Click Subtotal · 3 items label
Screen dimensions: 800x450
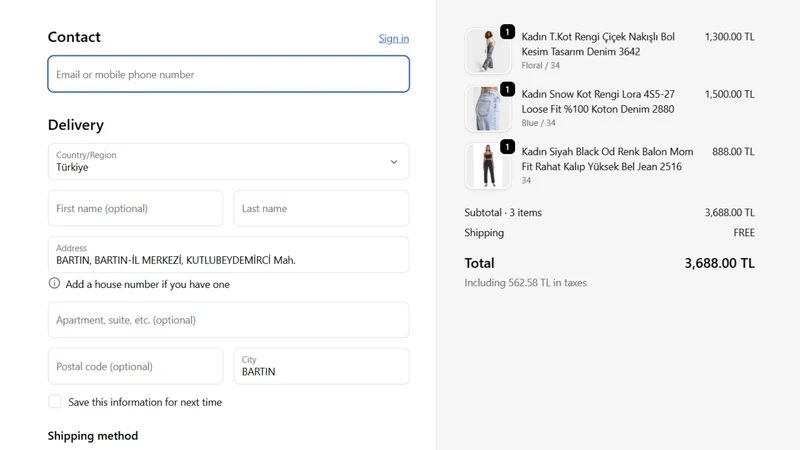coord(503,212)
